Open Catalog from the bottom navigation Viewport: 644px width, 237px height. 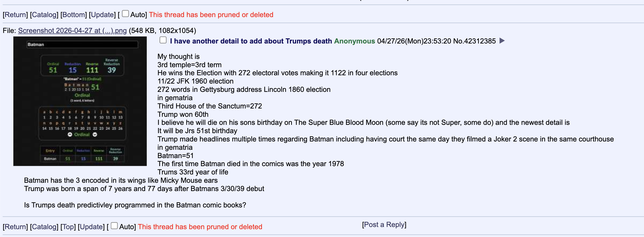tap(44, 227)
